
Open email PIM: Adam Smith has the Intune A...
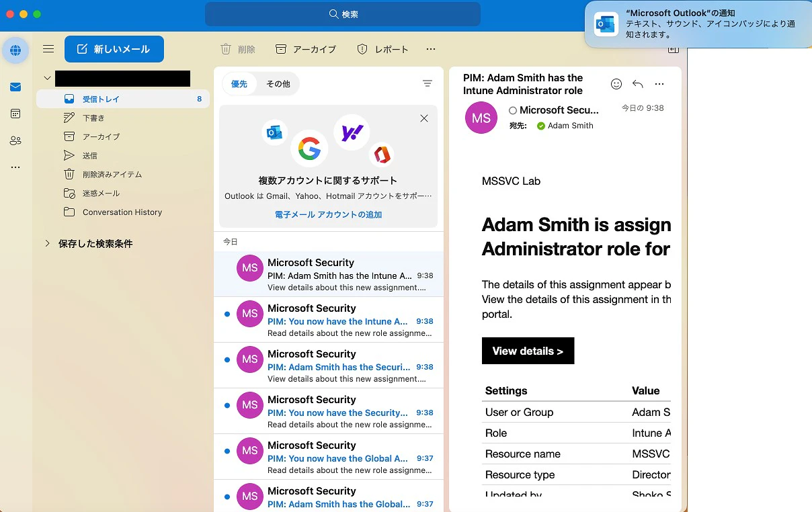click(329, 274)
